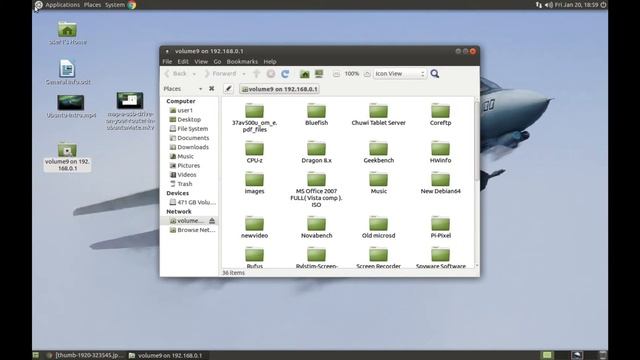Reload the current folder in Caja
The height and width of the screenshot is (360, 640).
[285, 74]
